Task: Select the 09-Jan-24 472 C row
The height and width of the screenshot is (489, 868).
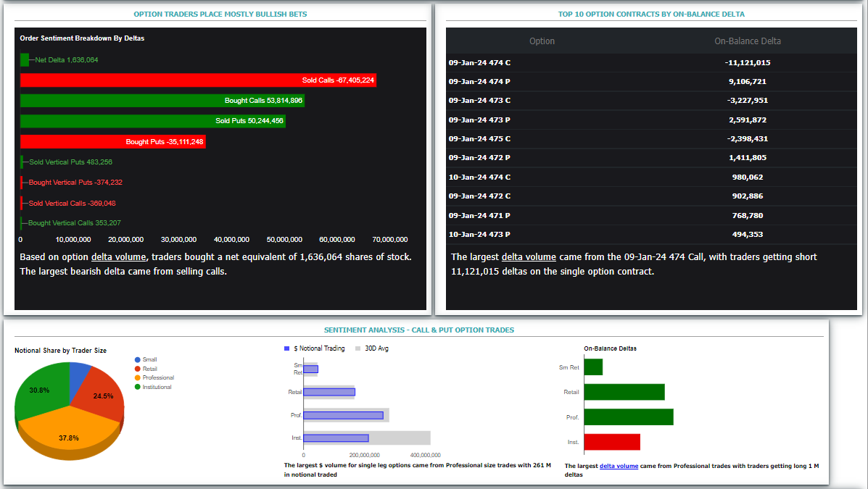Action: (651, 196)
